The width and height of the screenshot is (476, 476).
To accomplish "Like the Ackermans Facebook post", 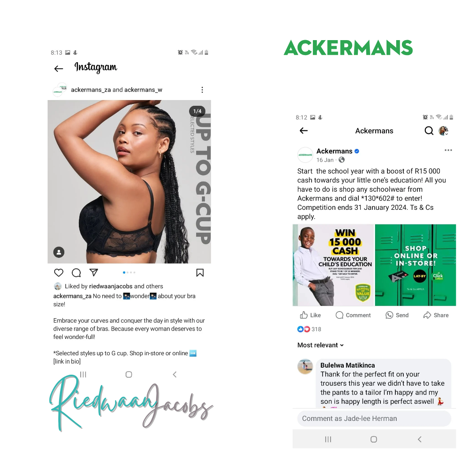I will [x=310, y=315].
